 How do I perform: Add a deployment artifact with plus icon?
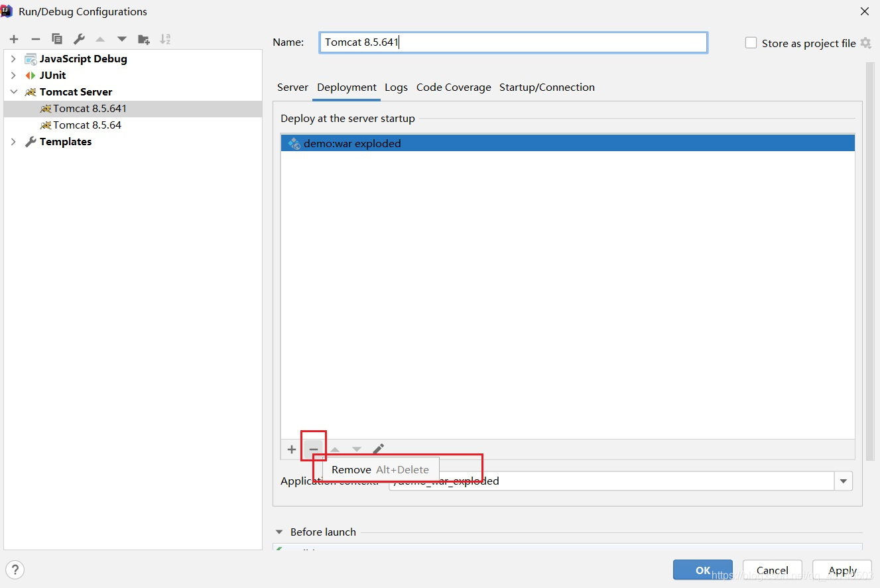point(292,449)
